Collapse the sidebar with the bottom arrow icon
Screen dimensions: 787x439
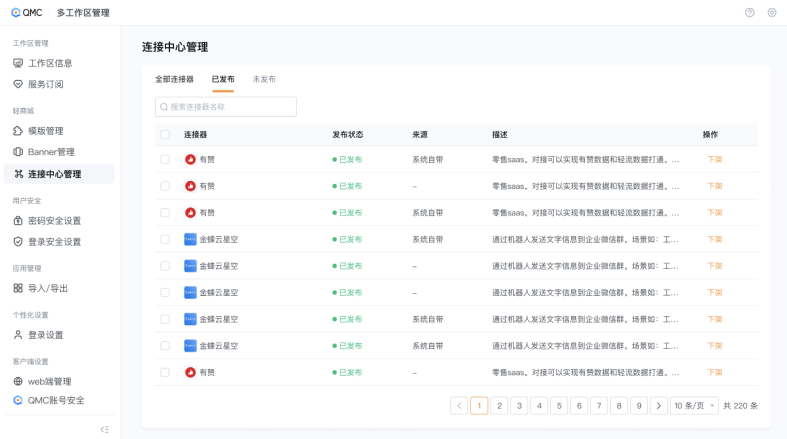pos(104,429)
